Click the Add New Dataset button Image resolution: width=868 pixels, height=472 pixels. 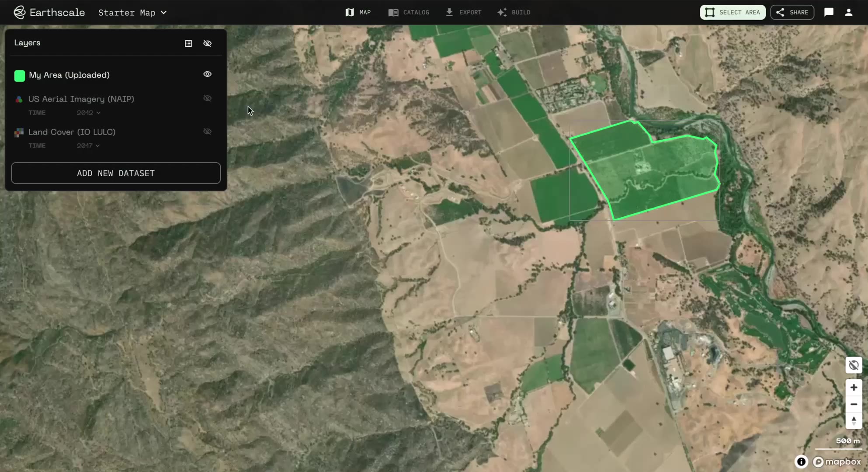[116, 173]
